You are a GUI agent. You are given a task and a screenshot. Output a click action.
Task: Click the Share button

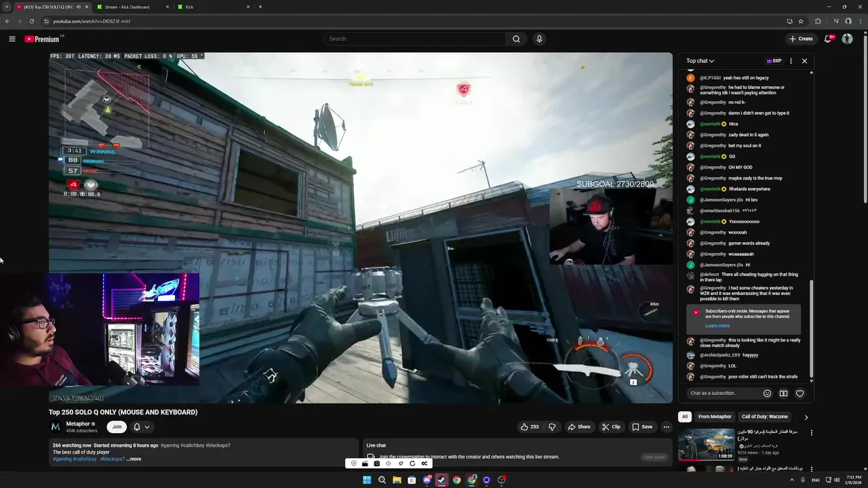[579, 427]
